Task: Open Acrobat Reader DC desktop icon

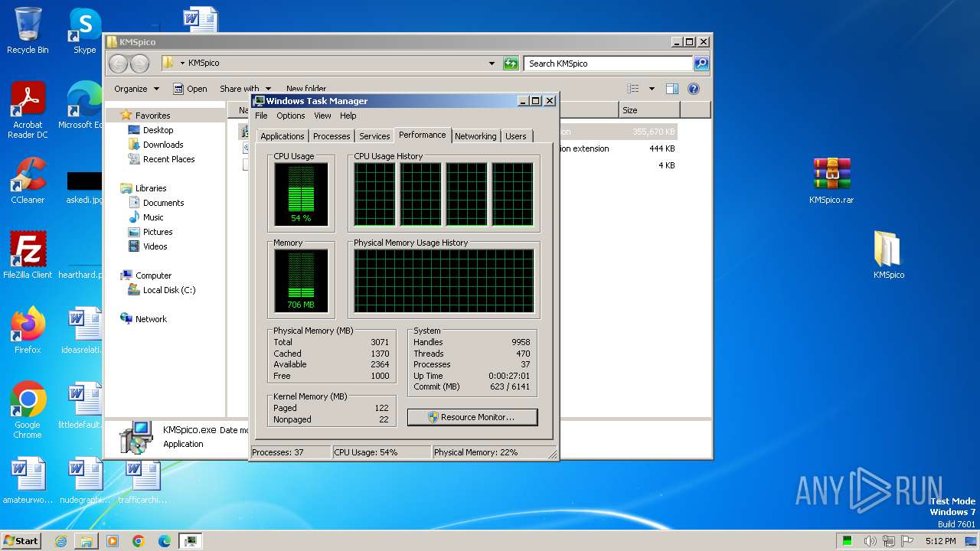Action: (28, 109)
